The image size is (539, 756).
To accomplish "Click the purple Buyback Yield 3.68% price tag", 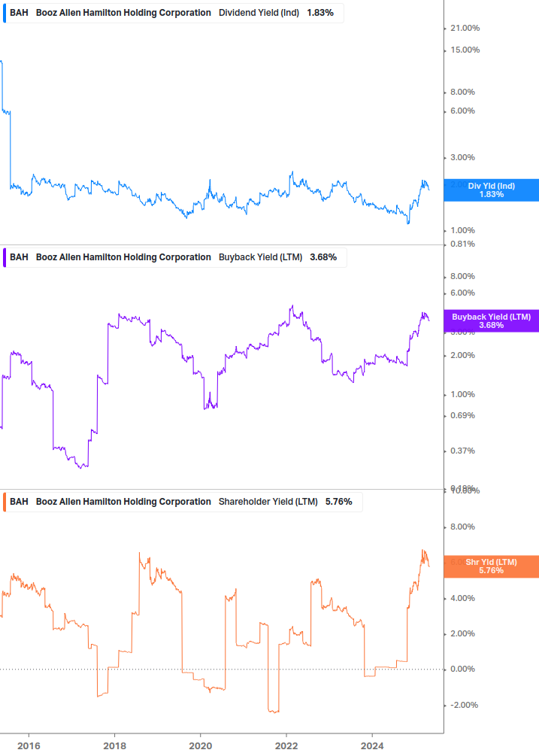I will tap(492, 320).
